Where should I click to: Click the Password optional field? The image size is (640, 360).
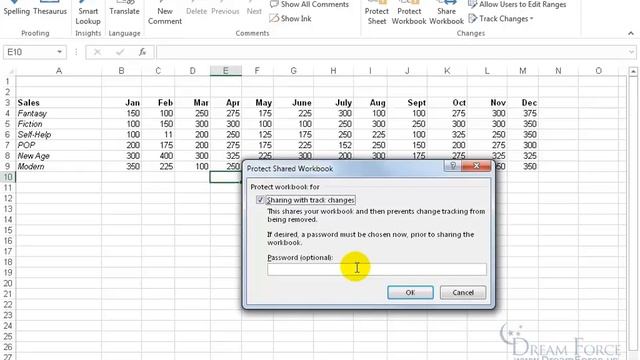point(377,269)
